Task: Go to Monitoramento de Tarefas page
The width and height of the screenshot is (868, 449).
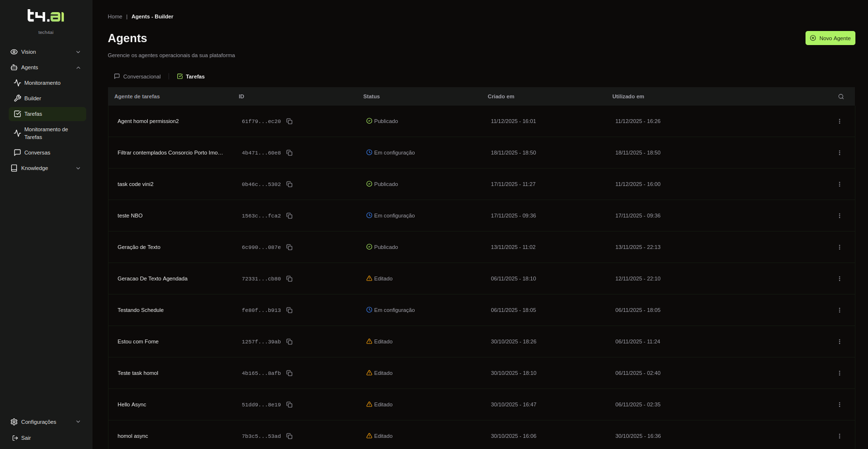Action: click(46, 133)
